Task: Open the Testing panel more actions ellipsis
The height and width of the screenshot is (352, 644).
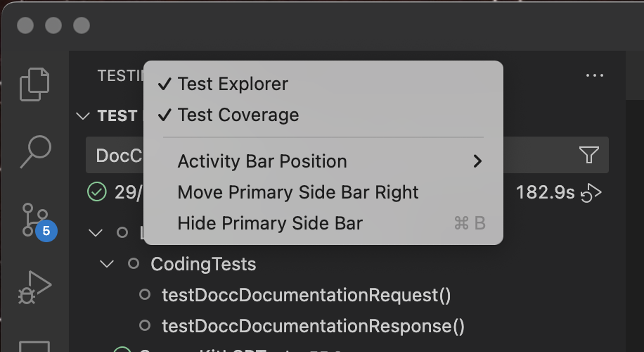Action: 594,76
